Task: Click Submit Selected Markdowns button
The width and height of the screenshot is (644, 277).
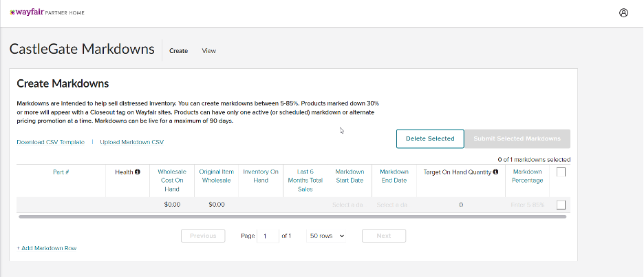Action: [x=517, y=138]
